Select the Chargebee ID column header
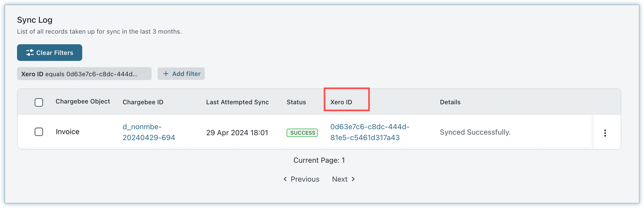 (x=143, y=102)
